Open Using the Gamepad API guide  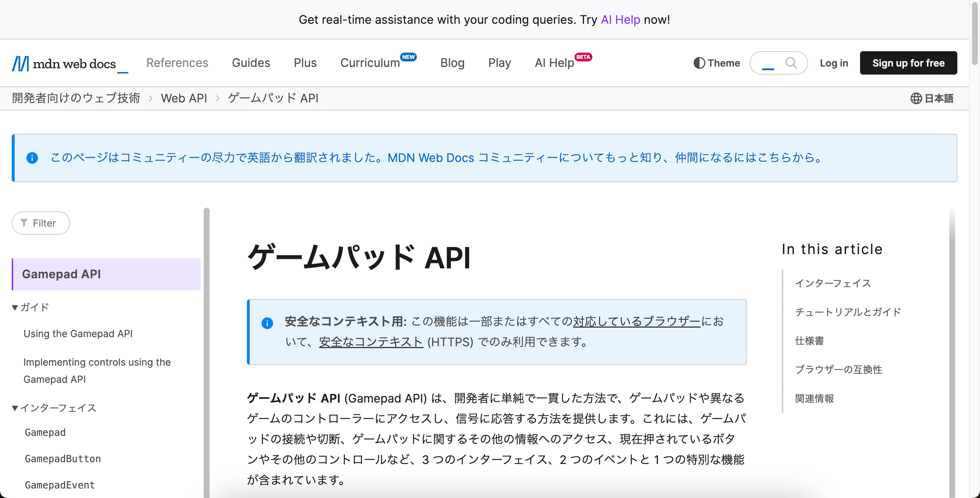(78, 334)
